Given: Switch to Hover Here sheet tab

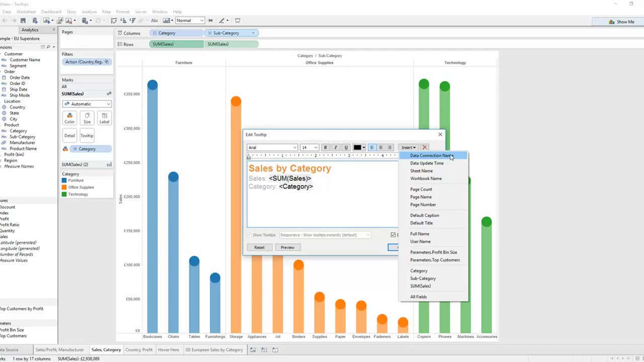Looking at the screenshot, I should [x=168, y=350].
